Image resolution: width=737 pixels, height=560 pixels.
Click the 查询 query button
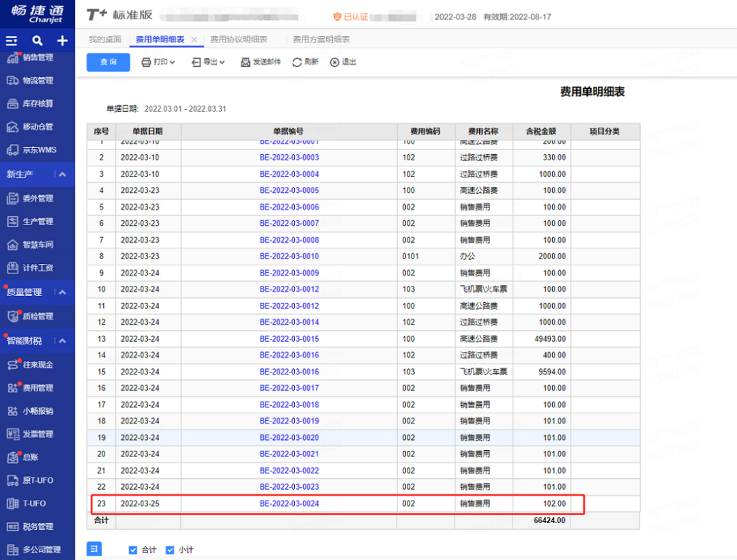(108, 62)
